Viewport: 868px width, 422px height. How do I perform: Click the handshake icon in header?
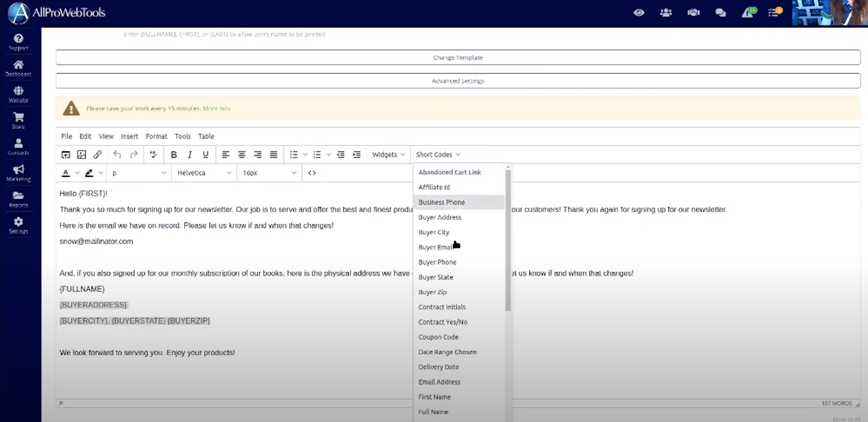pyautogui.click(x=693, y=12)
